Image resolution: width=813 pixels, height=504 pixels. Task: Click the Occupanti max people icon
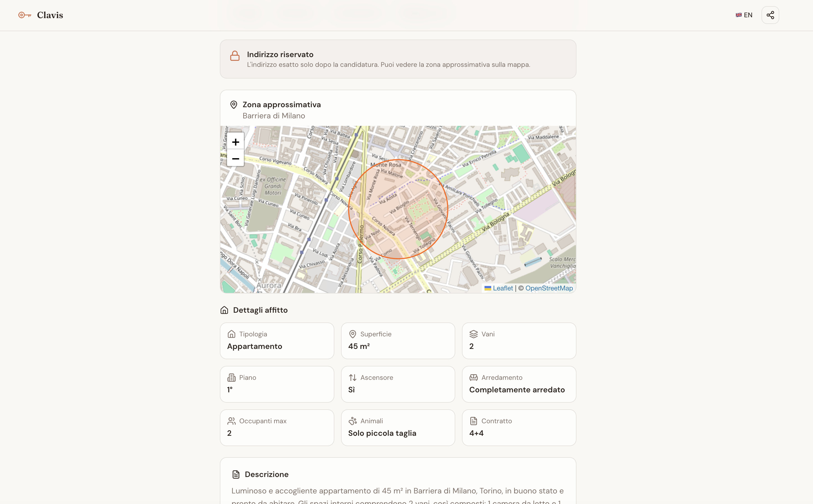click(232, 421)
